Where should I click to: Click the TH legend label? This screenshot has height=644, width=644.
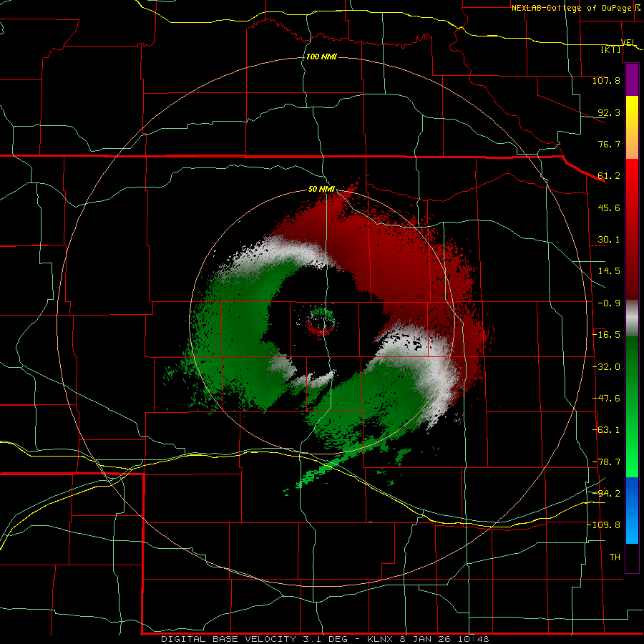[x=615, y=557]
